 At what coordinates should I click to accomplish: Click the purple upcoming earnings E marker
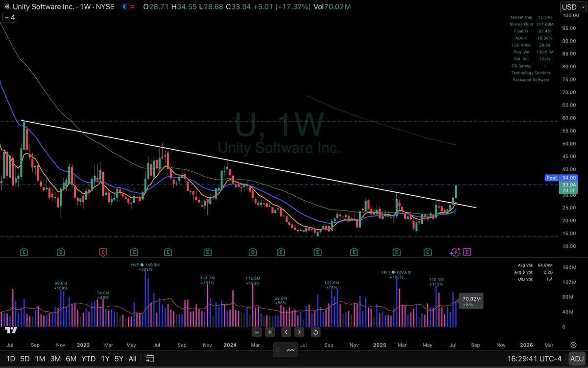(x=467, y=252)
